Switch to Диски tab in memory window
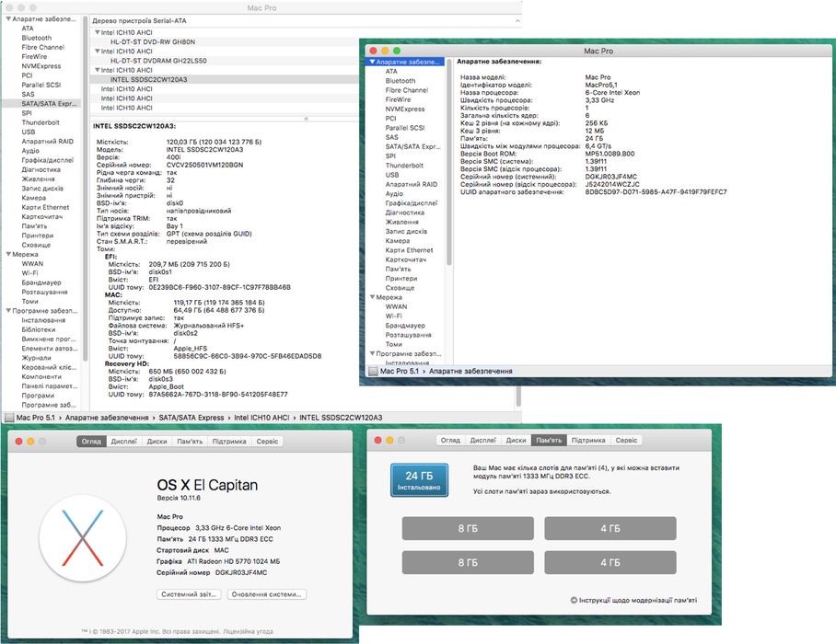Screen dimensions: 836x644 pyautogui.click(x=517, y=441)
